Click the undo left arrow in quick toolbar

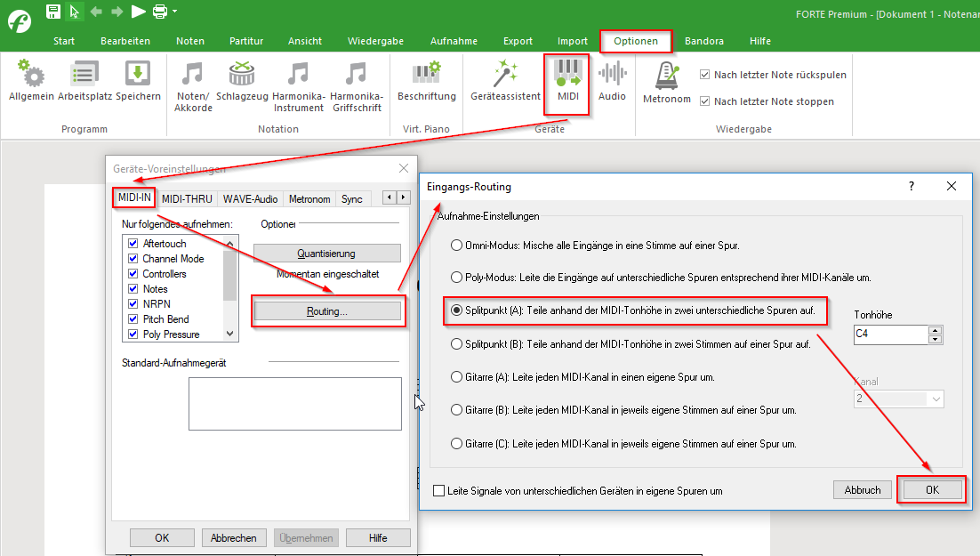96,12
